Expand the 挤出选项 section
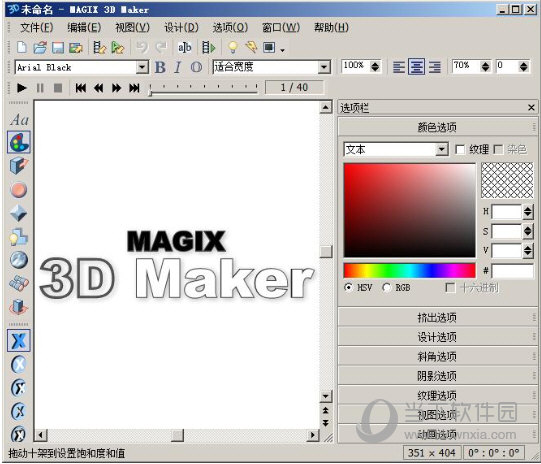The height and width of the screenshot is (464, 541). (437, 317)
